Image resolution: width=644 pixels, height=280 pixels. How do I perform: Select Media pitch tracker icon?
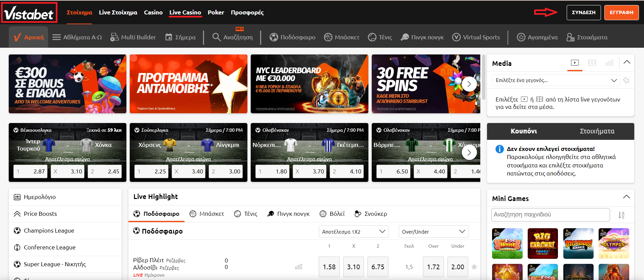click(592, 63)
